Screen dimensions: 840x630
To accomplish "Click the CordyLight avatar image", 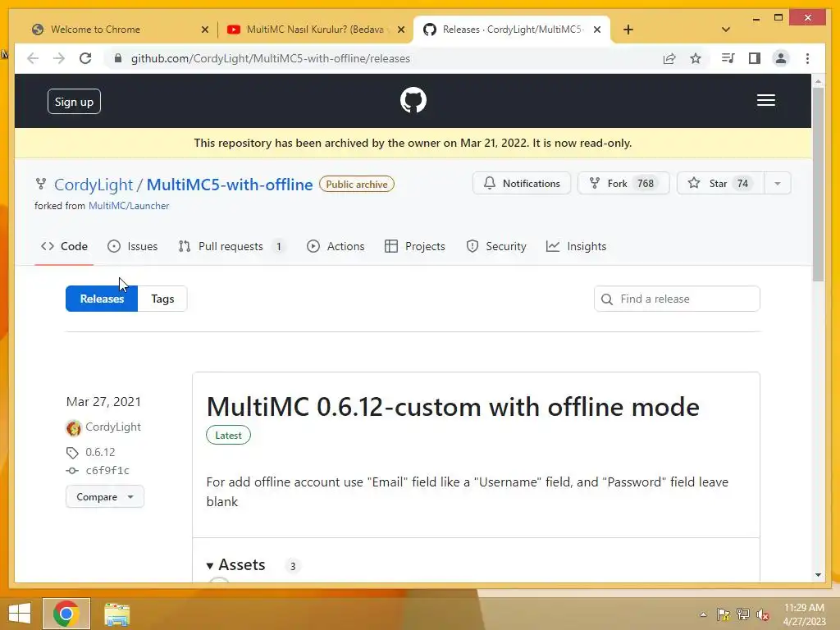I will pos(73,427).
